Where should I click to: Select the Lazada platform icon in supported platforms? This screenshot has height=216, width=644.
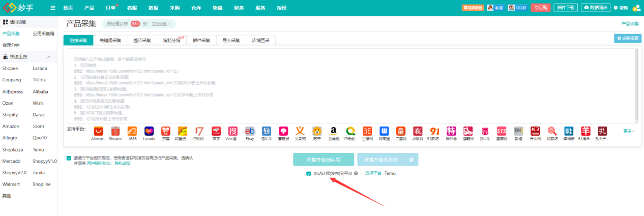(x=149, y=131)
